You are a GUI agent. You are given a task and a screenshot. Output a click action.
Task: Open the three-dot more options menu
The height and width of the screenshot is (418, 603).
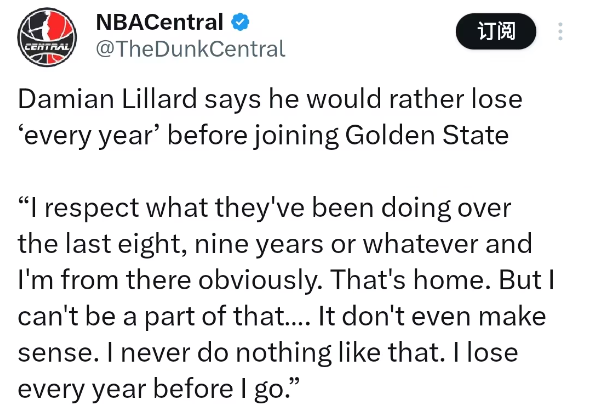pos(562,32)
